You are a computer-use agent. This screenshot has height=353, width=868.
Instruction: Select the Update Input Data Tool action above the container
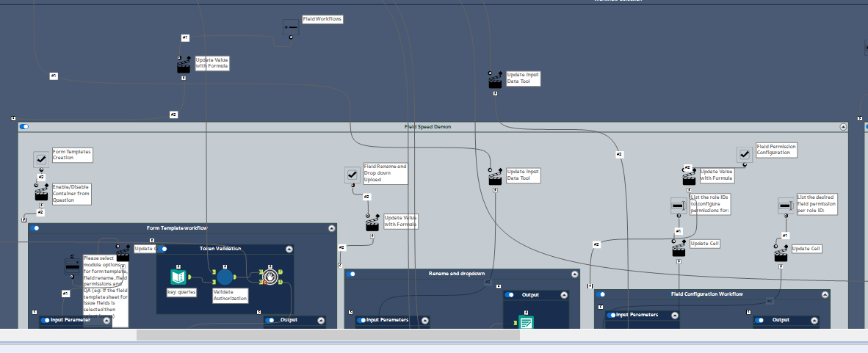[495, 82]
